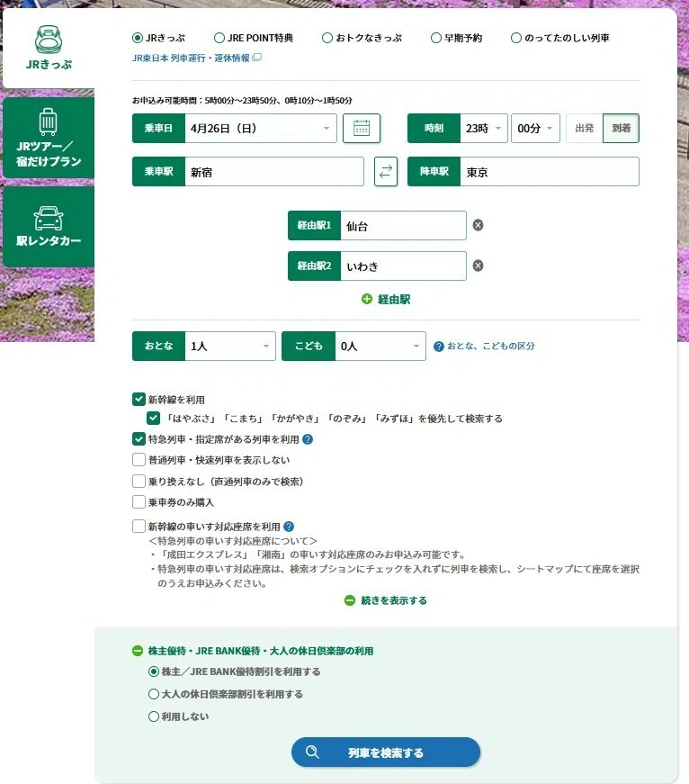Click 経由駅2 field containing いわき
The image size is (689, 784).
(403, 266)
